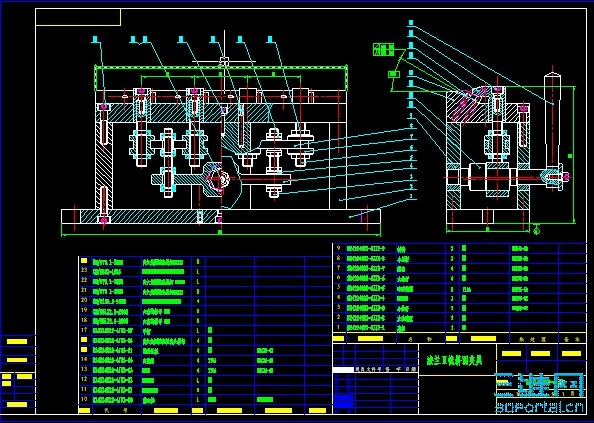Select item number 10 in the parts list
Screen dimensions: 594x423
(84, 399)
